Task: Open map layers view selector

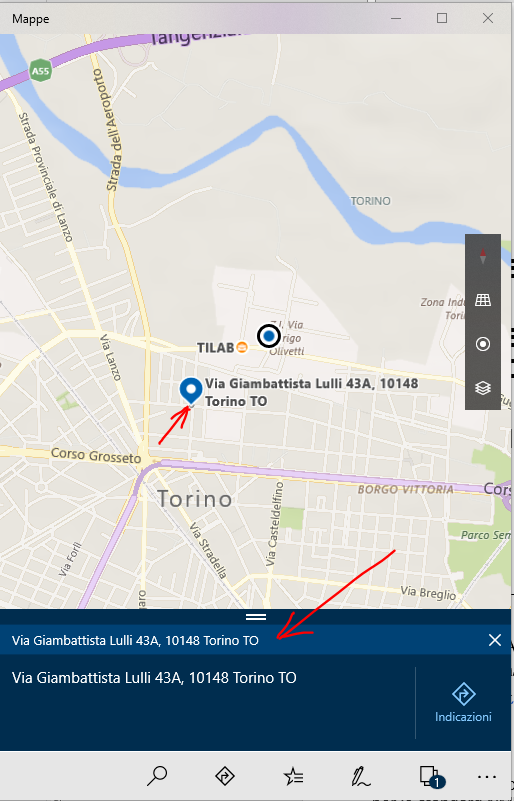Action: pos(483,388)
